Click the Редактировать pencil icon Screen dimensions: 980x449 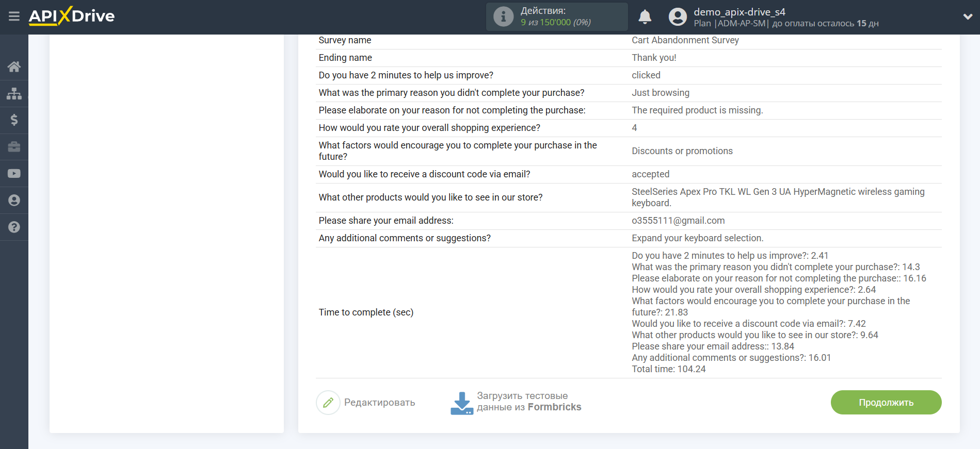(328, 403)
